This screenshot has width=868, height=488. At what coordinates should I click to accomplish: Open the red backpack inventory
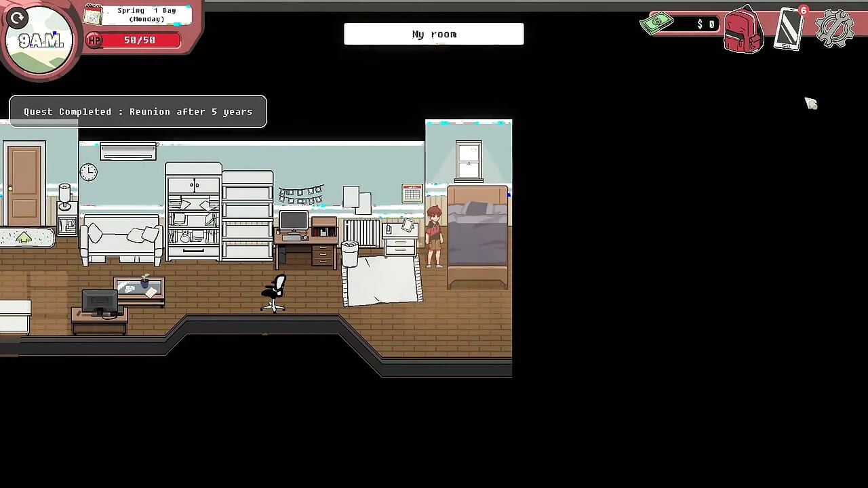744,30
